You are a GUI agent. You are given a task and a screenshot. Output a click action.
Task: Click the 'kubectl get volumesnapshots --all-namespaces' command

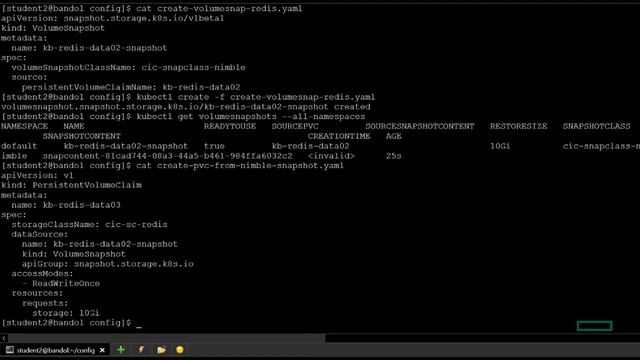coord(251,117)
